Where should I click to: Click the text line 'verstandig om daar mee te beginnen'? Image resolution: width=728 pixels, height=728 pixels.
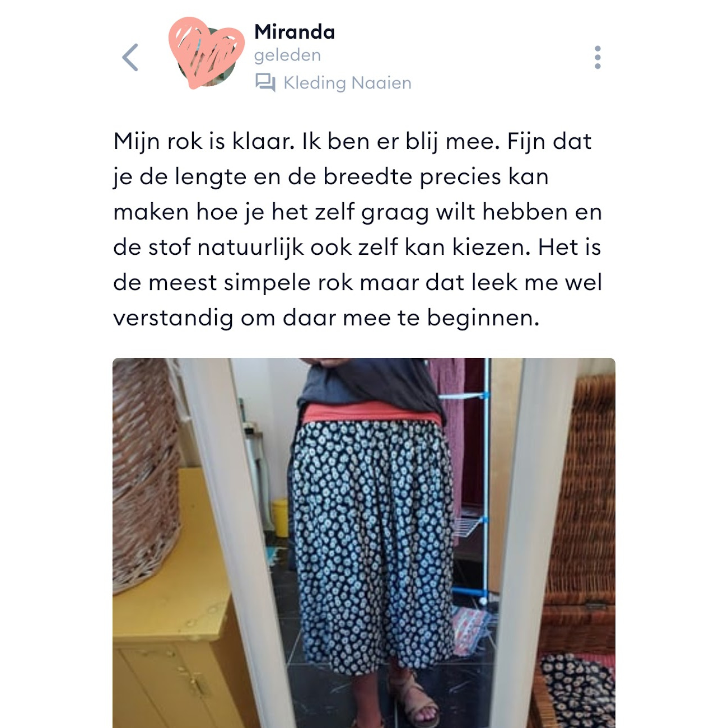[x=326, y=318]
